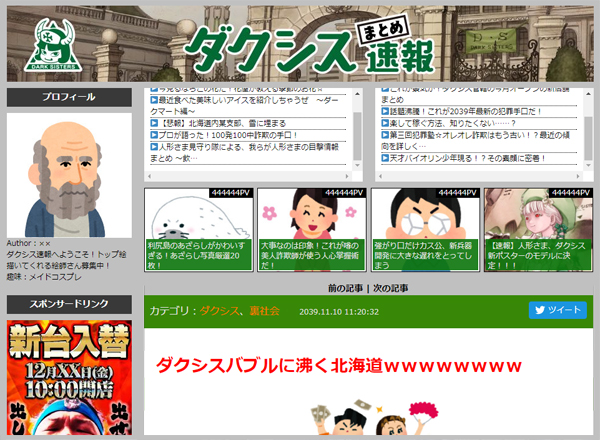Open card 強がり口だけカス公 新兵器
This screenshot has height=440, width=600.
tap(425, 230)
